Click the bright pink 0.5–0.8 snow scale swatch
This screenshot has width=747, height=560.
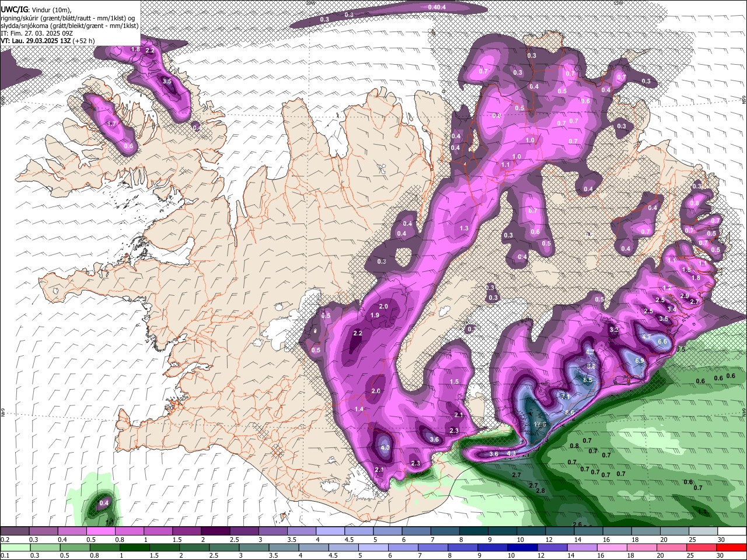100,531
